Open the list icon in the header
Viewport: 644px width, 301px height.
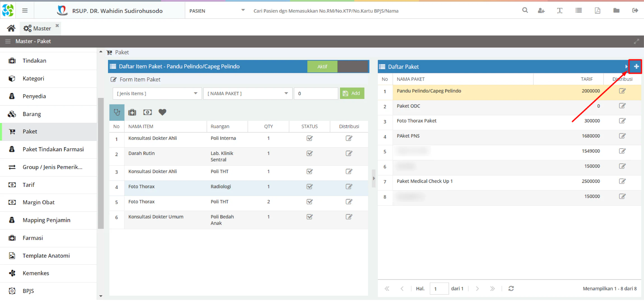[579, 11]
